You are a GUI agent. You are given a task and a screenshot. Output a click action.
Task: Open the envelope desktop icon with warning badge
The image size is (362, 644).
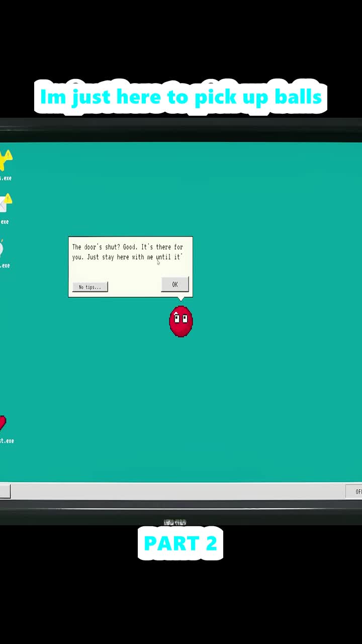[x=5, y=204]
